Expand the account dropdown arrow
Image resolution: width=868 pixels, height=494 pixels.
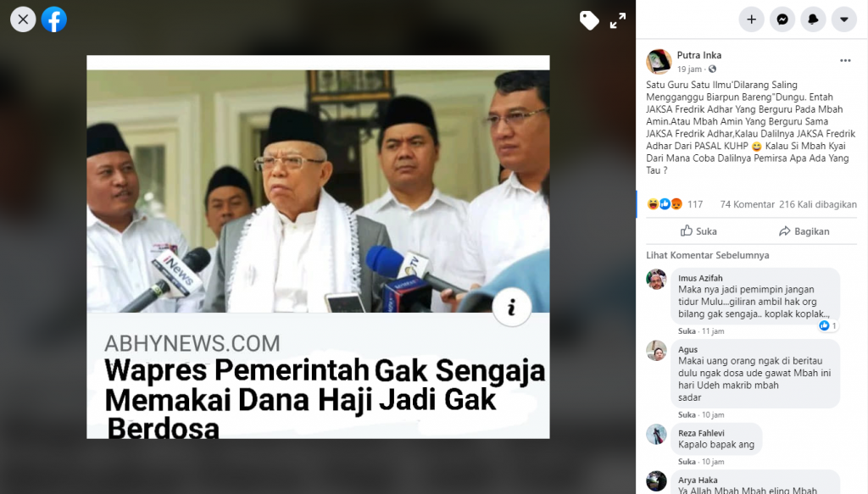(844, 19)
